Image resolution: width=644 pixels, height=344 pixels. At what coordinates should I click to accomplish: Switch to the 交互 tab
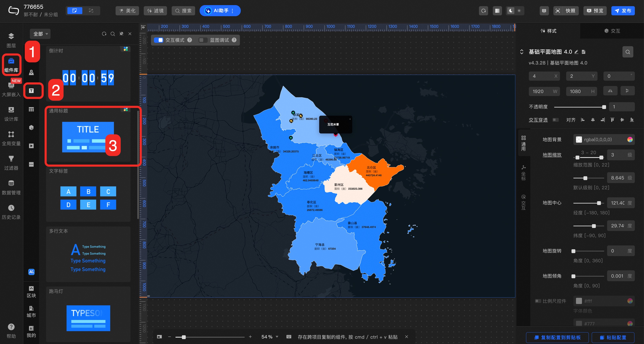click(612, 31)
